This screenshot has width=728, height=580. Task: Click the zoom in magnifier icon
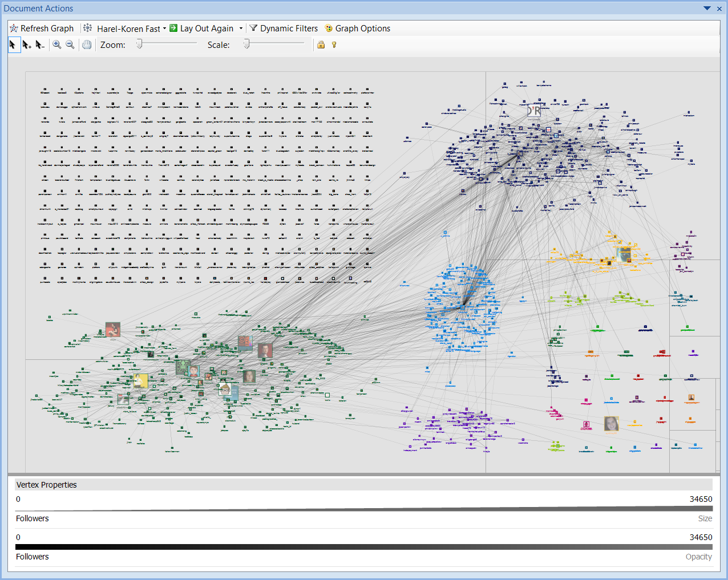(x=57, y=44)
